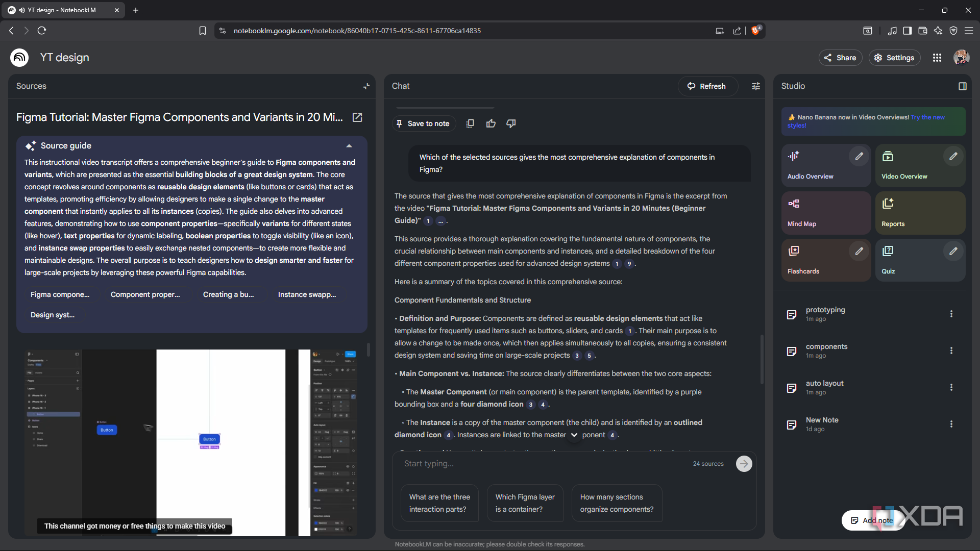Open browser hamburger menu

tap(968, 31)
